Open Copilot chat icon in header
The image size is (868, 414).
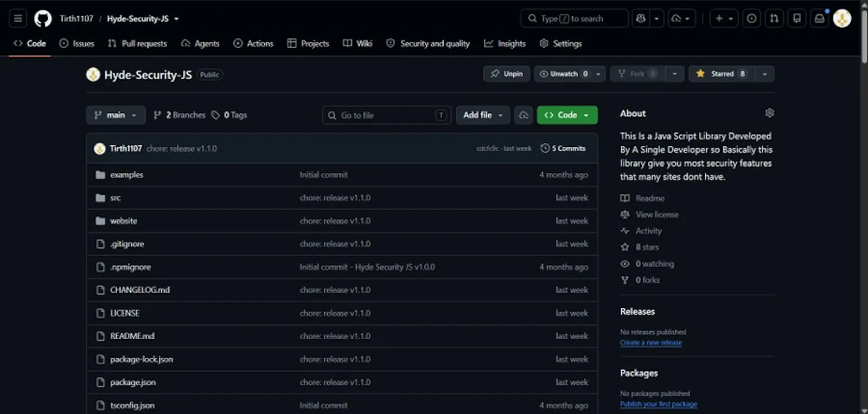coord(641,18)
